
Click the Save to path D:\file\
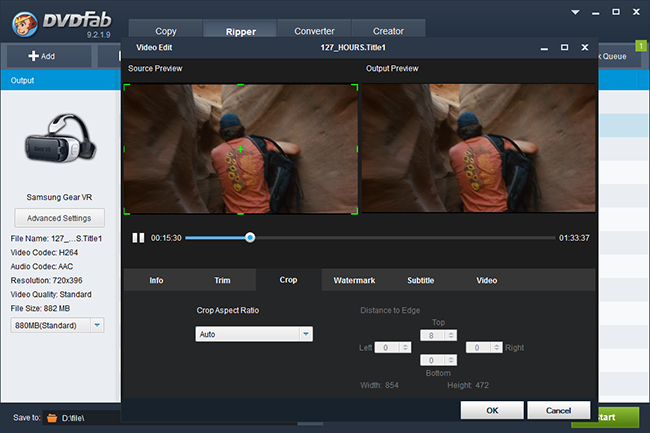click(x=73, y=418)
